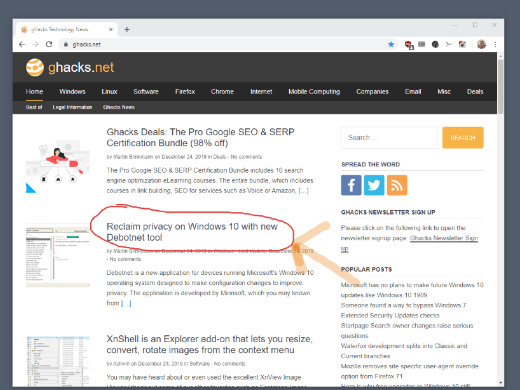Open the Companies category
This screenshot has width=520, height=390.
[372, 91]
